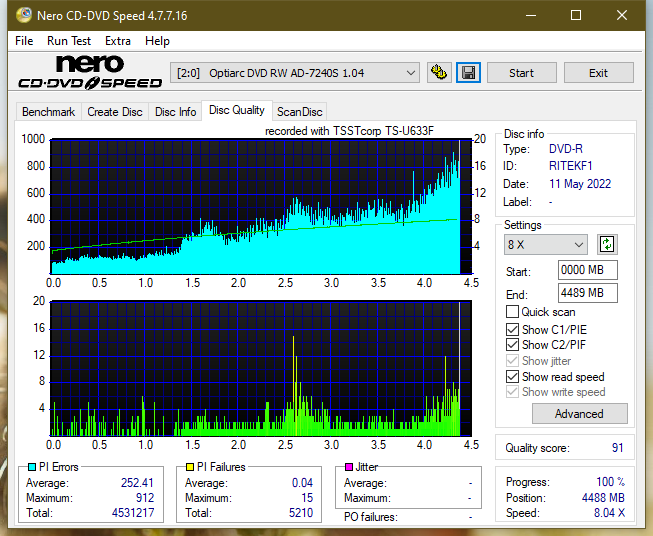Click the PI Errors cyan color swatch
This screenshot has width=653, height=536.
(x=32, y=467)
